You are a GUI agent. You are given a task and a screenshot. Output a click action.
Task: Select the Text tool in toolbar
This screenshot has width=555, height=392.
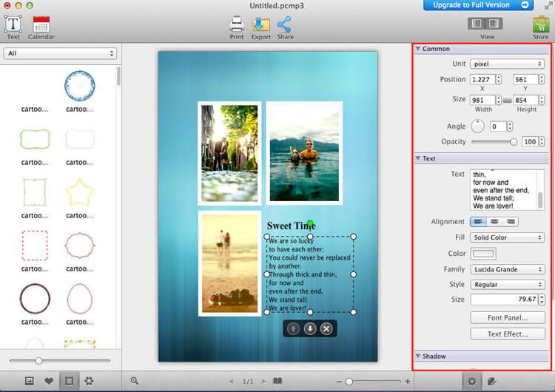tap(13, 27)
